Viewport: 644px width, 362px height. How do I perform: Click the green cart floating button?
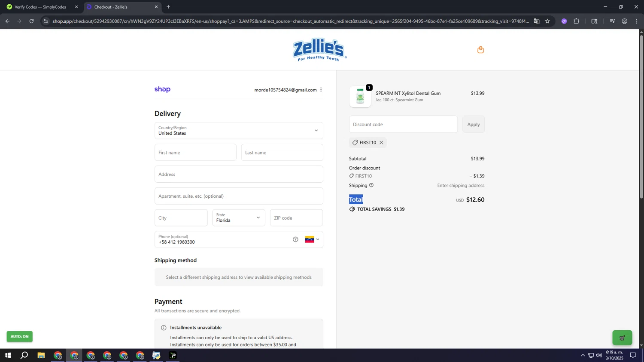point(622,338)
